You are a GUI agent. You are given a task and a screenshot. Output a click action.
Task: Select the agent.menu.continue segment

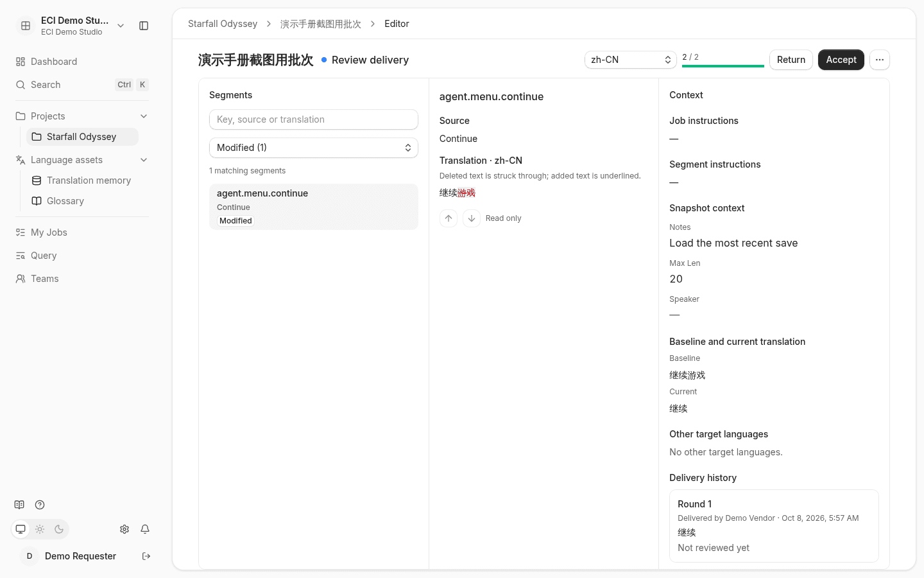314,207
